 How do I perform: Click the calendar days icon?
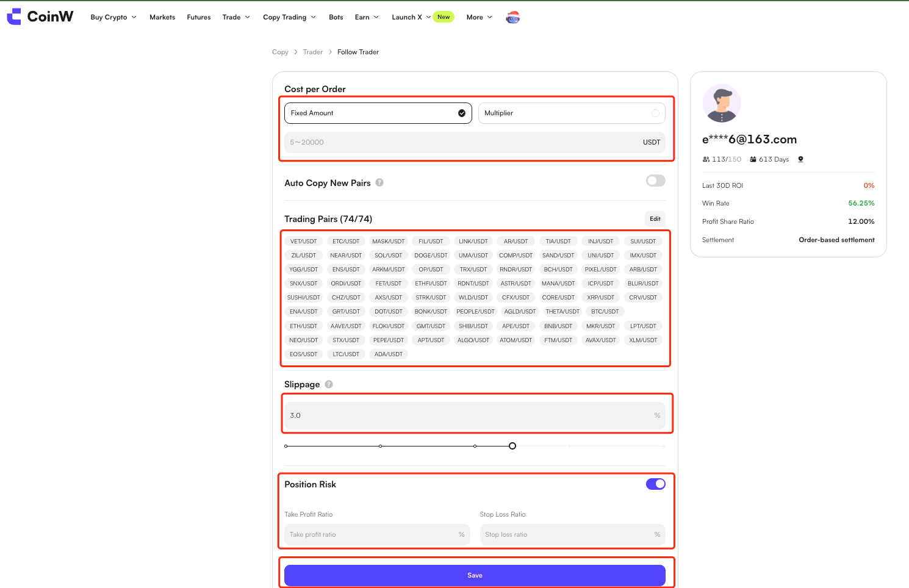coord(753,159)
